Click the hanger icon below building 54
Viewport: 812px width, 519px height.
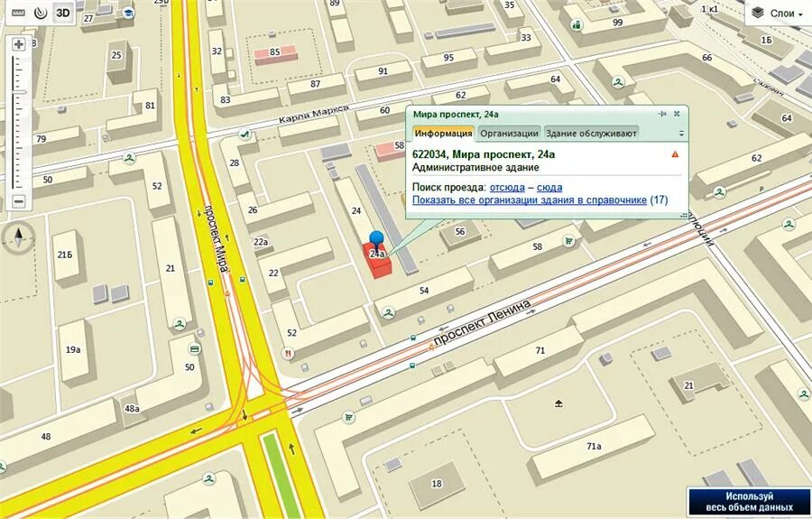pos(388,311)
